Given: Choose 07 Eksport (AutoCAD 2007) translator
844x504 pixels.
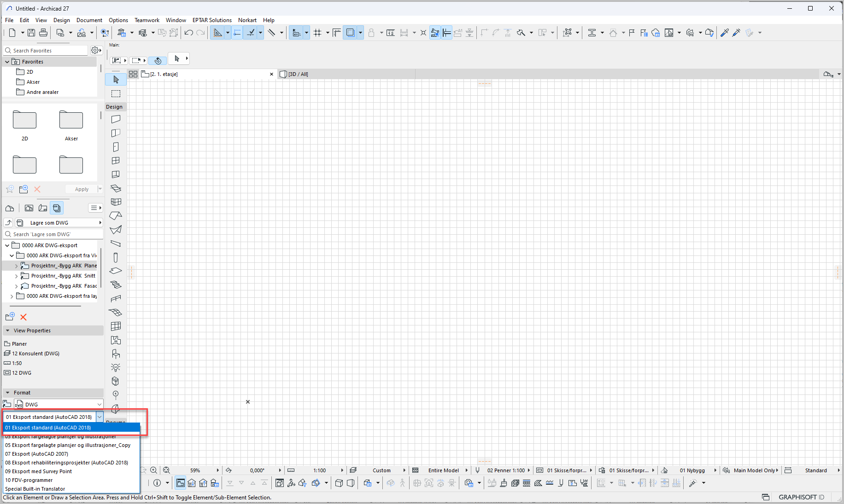Looking at the screenshot, I should (37, 454).
